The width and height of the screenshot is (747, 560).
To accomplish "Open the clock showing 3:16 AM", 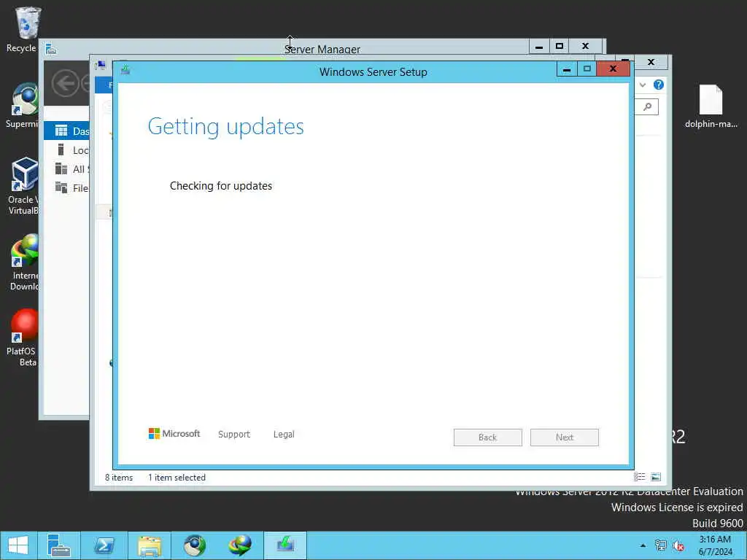I will tap(715, 545).
